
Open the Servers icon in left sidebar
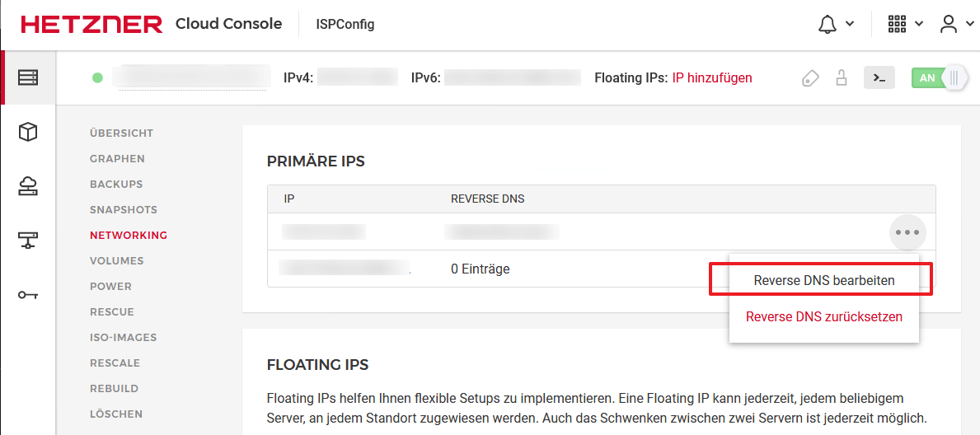28,77
